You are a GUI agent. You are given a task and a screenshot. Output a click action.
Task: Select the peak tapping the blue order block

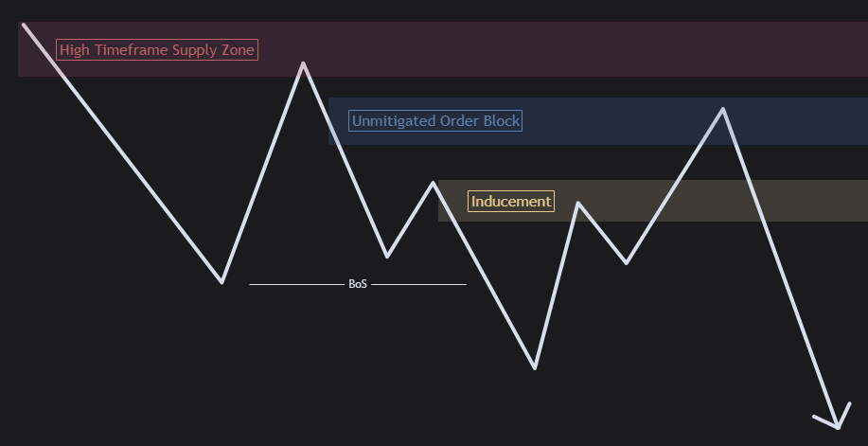tap(723, 109)
